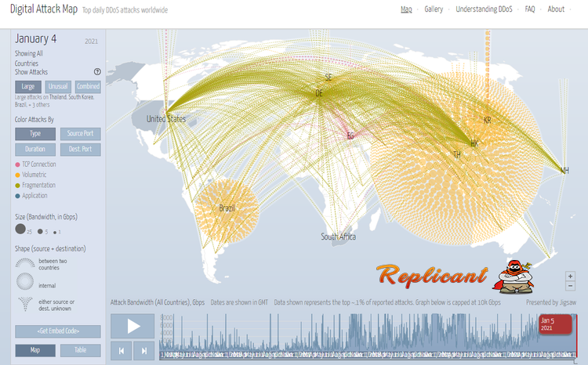Click the 1 Gbps size legend dot
The width and height of the screenshot is (588, 365).
(x=55, y=233)
